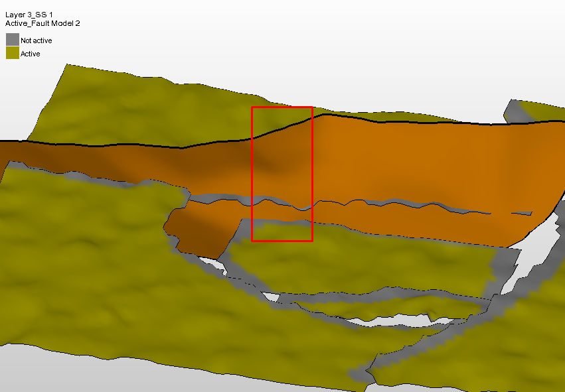Click the 'Layer 3_SS 1' title text
565x392 pixels.
pyautogui.click(x=29, y=14)
